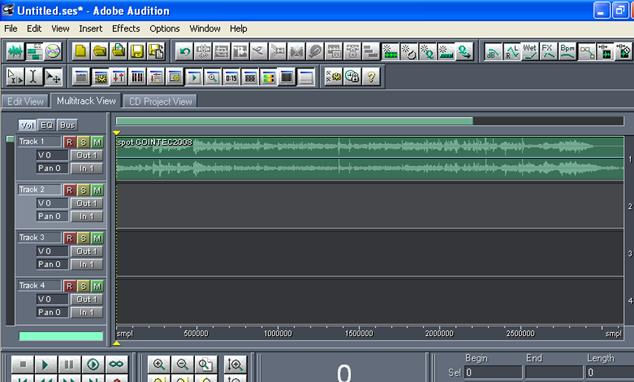
Task: Open Track 1 In 1 input selector
Action: (x=87, y=168)
